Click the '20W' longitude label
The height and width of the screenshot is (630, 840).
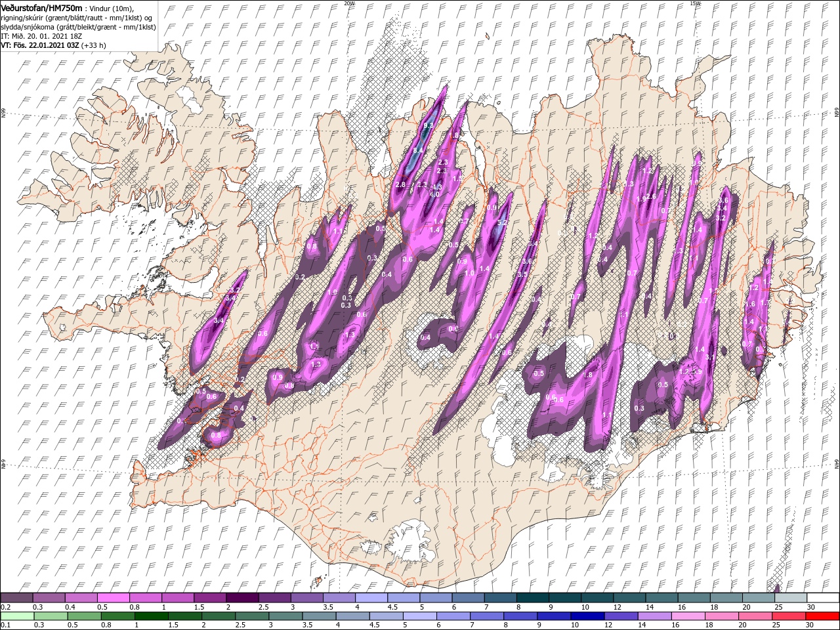coord(349,3)
